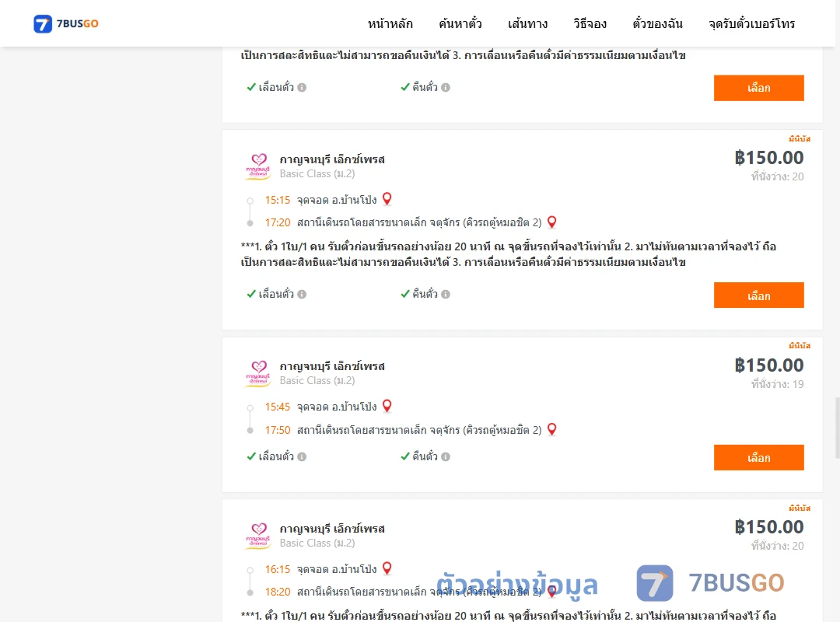Click กาญจนบุรี เอ็กซ์เพรส name in 16:15 card
Viewport: 840px width, 622px height.
click(x=332, y=529)
